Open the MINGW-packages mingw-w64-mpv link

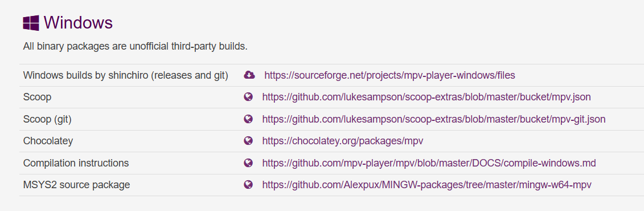pyautogui.click(x=426, y=185)
